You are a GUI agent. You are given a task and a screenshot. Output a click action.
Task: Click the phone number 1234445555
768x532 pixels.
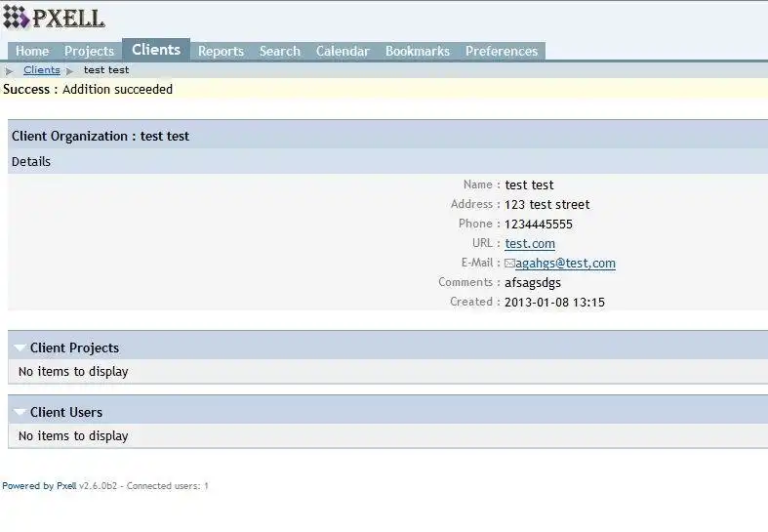tap(539, 225)
